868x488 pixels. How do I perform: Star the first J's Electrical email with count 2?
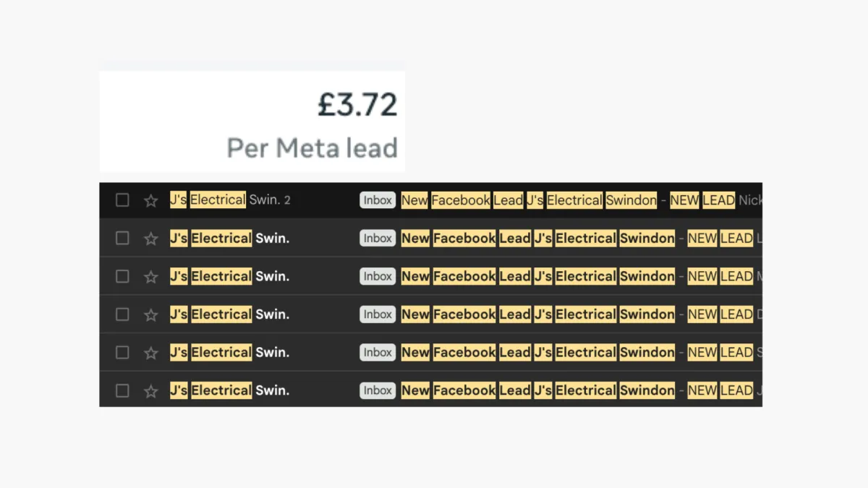[x=150, y=200]
